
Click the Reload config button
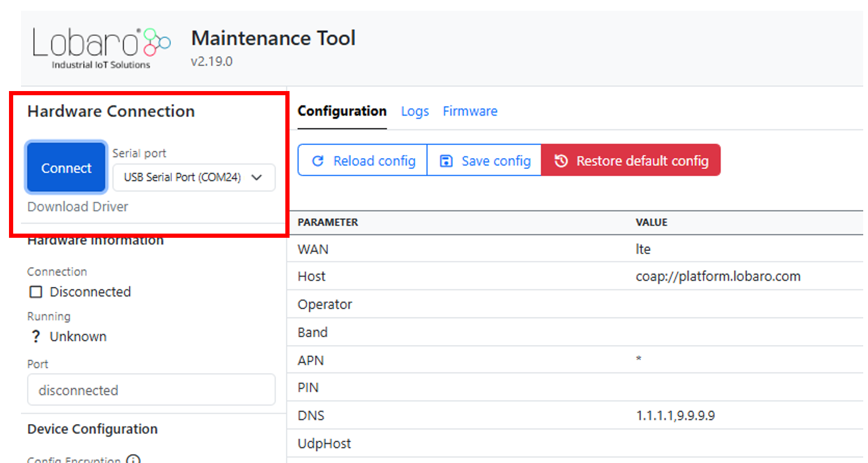point(363,160)
